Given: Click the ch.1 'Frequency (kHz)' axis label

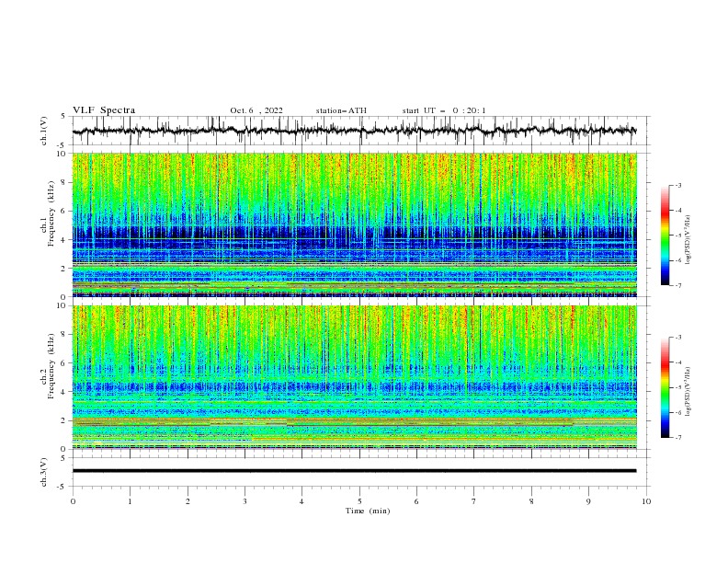Looking at the screenshot, I should click(51, 214).
